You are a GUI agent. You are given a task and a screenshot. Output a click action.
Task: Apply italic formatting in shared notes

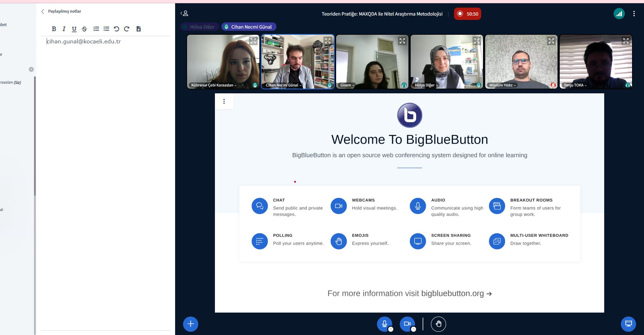[64, 29]
